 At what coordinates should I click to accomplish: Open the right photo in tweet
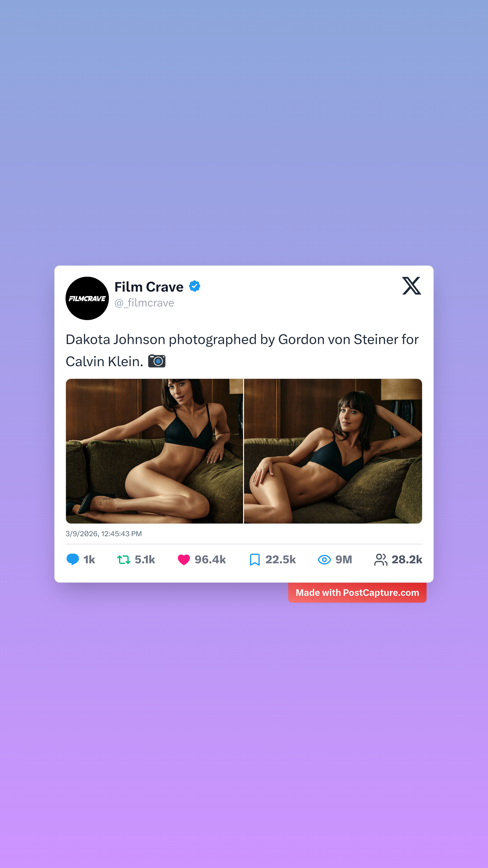click(333, 451)
